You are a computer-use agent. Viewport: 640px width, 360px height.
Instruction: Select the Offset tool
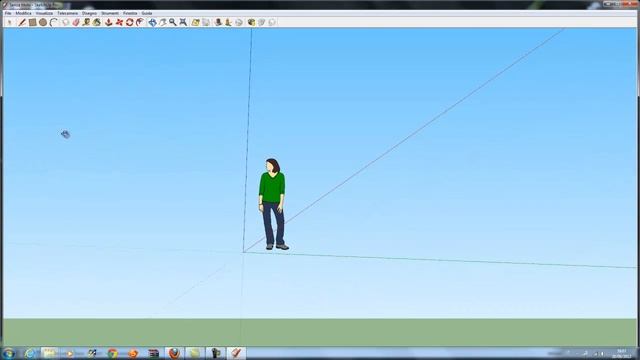click(x=140, y=22)
